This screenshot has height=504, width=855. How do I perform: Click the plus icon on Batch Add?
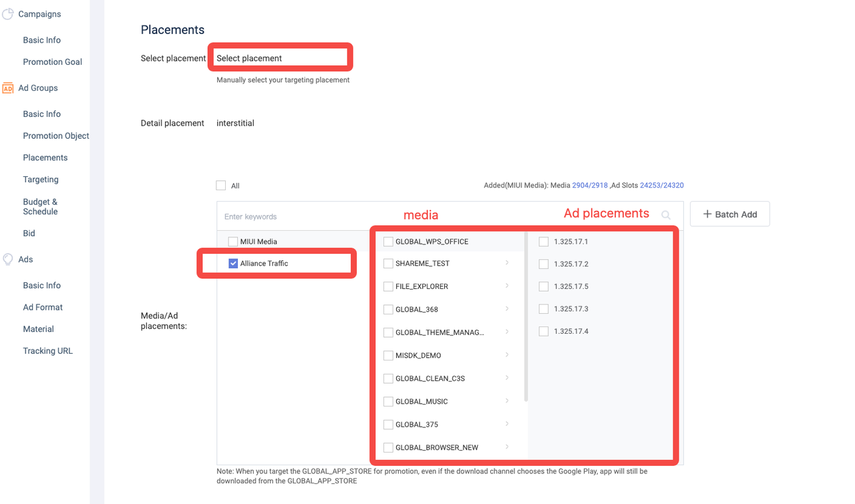[x=707, y=214]
